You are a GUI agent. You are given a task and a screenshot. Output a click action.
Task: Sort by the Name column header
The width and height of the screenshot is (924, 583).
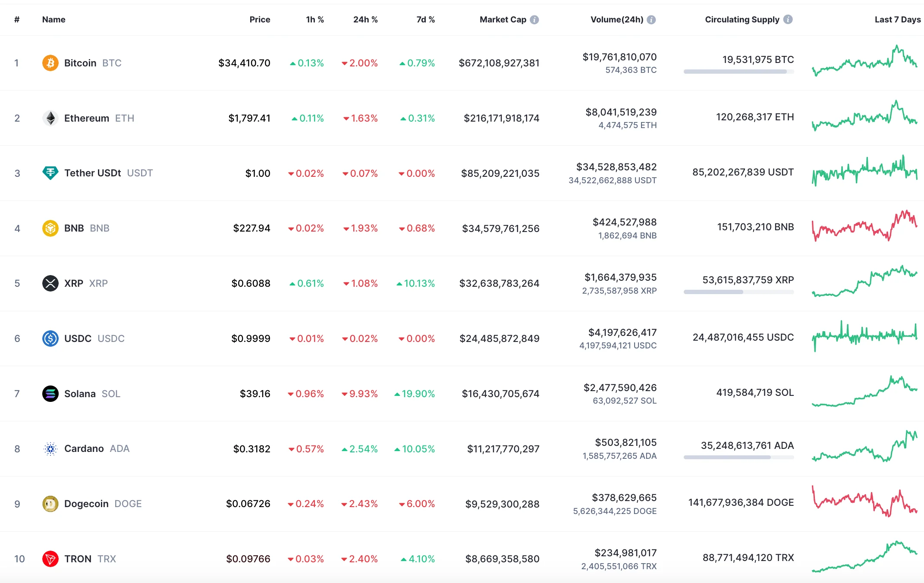click(x=53, y=19)
